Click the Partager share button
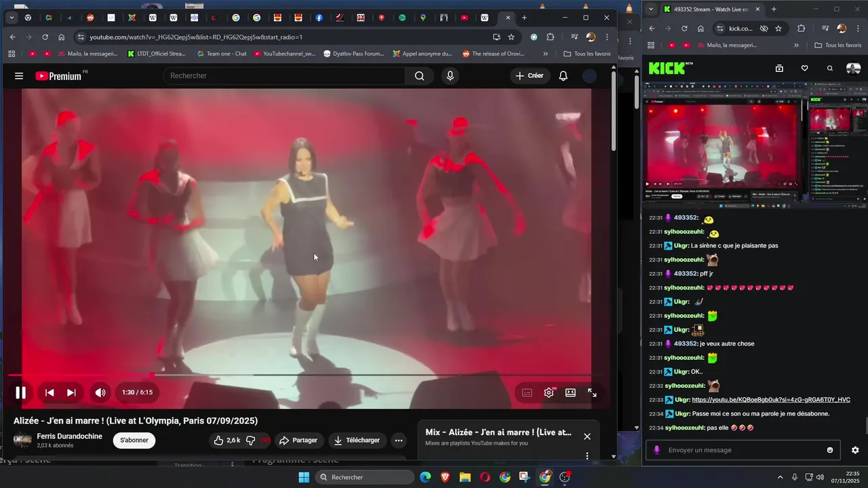This screenshot has width=868, height=488. (x=298, y=440)
